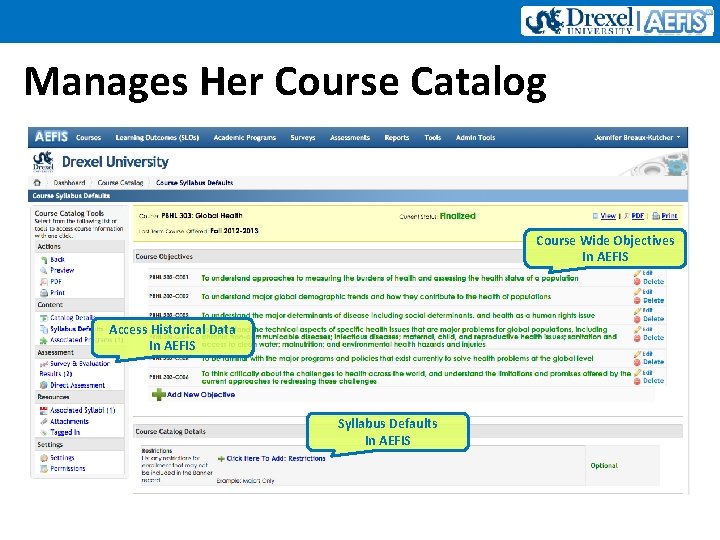The width and height of the screenshot is (720, 540).
Task: Click Print in the Actions sidebar
Action: (57, 292)
